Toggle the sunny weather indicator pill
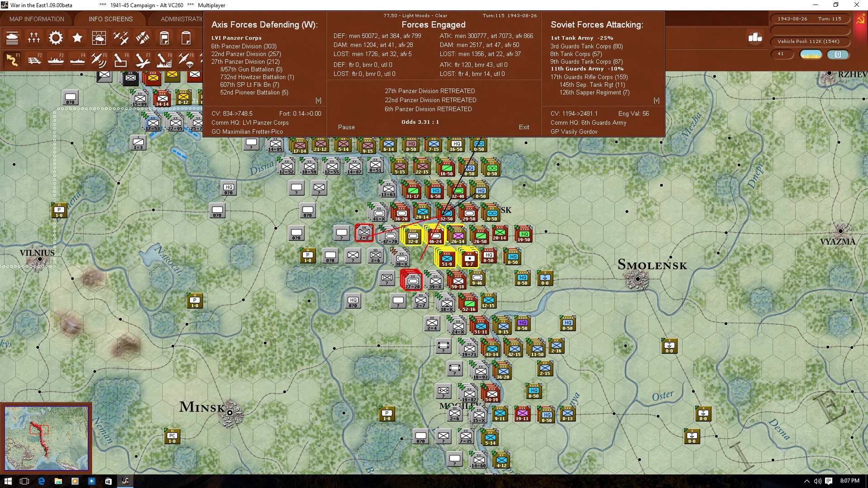Image resolution: width=868 pixels, height=488 pixels. pyautogui.click(x=811, y=54)
